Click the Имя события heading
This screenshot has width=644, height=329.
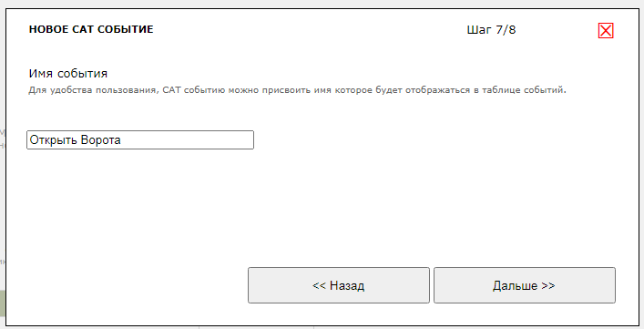(x=68, y=74)
